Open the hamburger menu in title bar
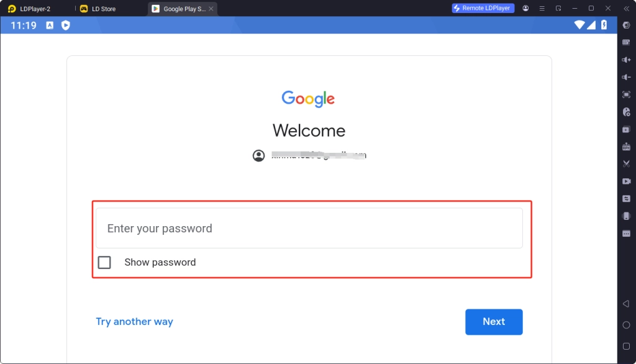Screen dimensions: 636x364 [542, 8]
